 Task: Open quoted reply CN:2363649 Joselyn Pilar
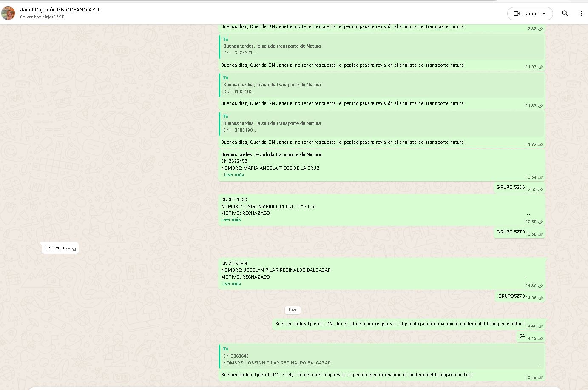coord(381,356)
